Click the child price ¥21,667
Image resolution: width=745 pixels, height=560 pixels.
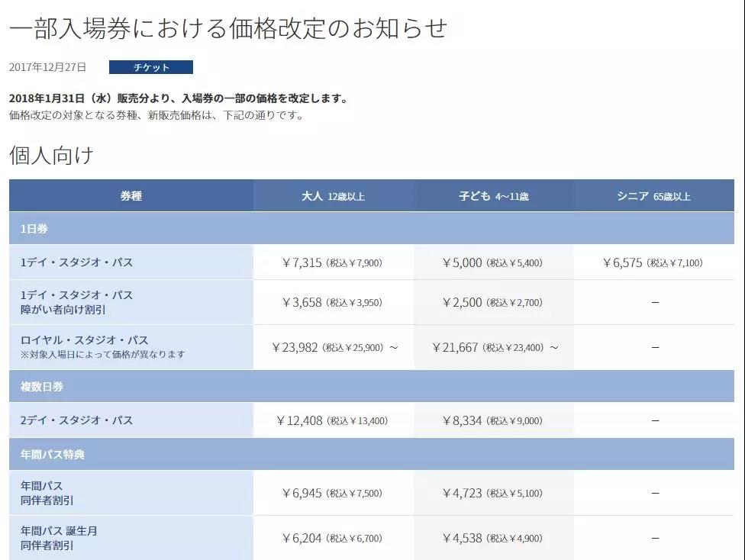coord(495,348)
